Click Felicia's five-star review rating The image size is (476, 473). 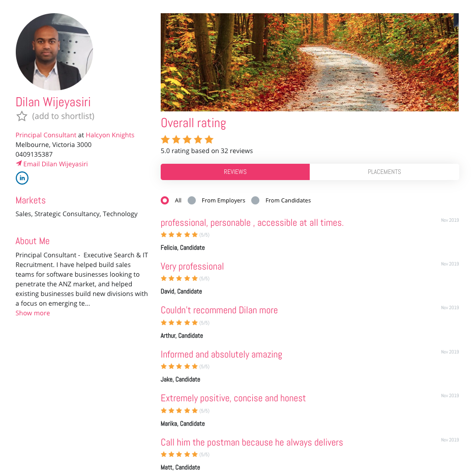(179, 234)
